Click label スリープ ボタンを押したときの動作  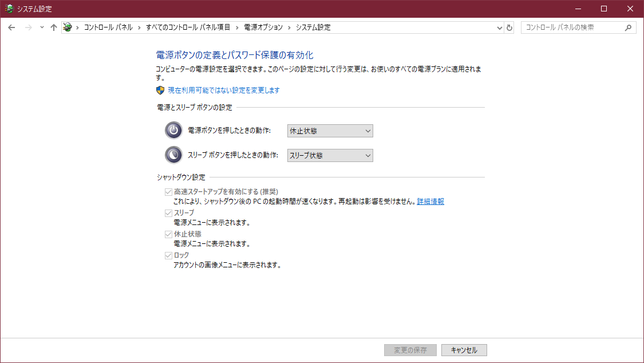[x=233, y=155]
